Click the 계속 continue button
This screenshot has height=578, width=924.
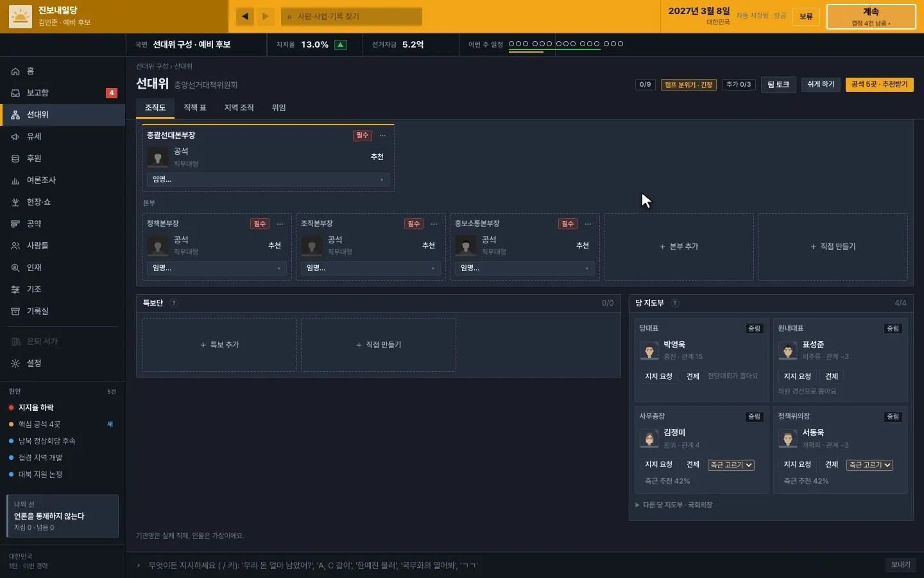click(871, 17)
